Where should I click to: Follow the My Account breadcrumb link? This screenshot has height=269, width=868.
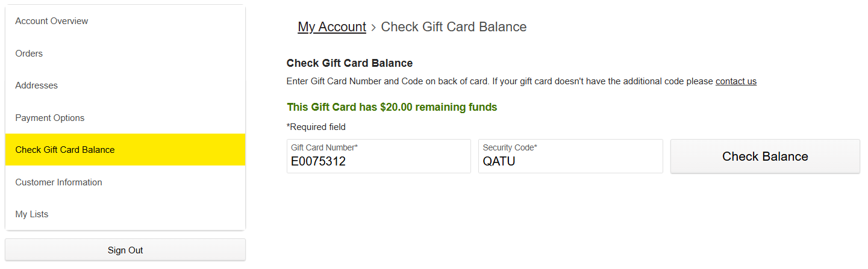pos(332,27)
